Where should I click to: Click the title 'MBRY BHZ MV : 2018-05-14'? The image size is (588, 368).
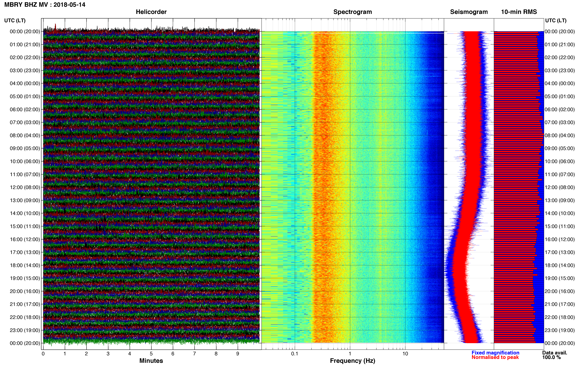45,5
